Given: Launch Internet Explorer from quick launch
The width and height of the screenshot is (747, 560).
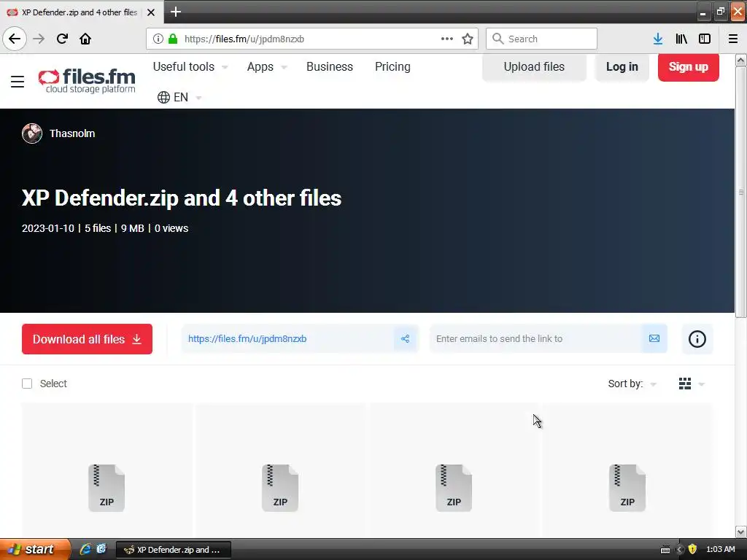Looking at the screenshot, I should click(86, 549).
